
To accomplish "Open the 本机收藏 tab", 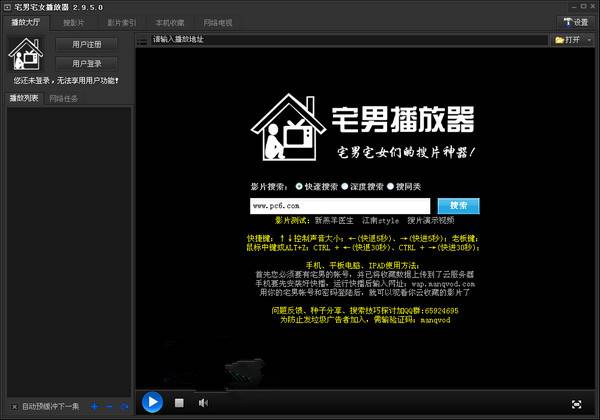I will pyautogui.click(x=170, y=23).
